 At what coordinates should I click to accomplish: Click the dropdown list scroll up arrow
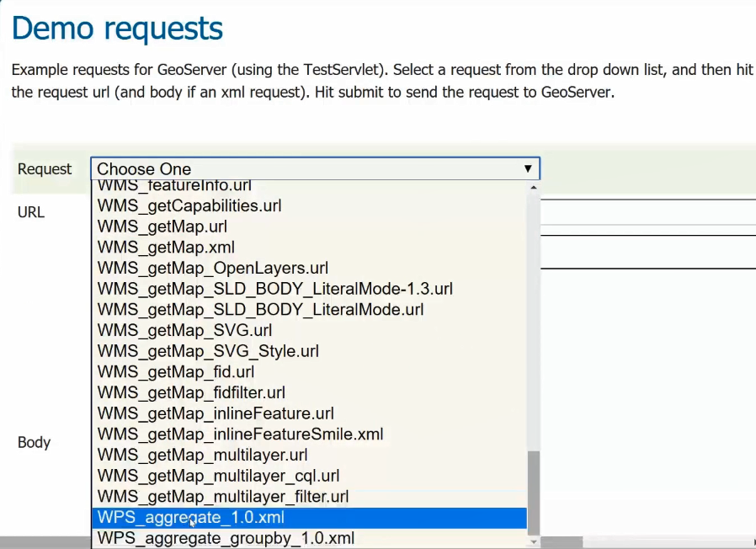pyautogui.click(x=533, y=187)
